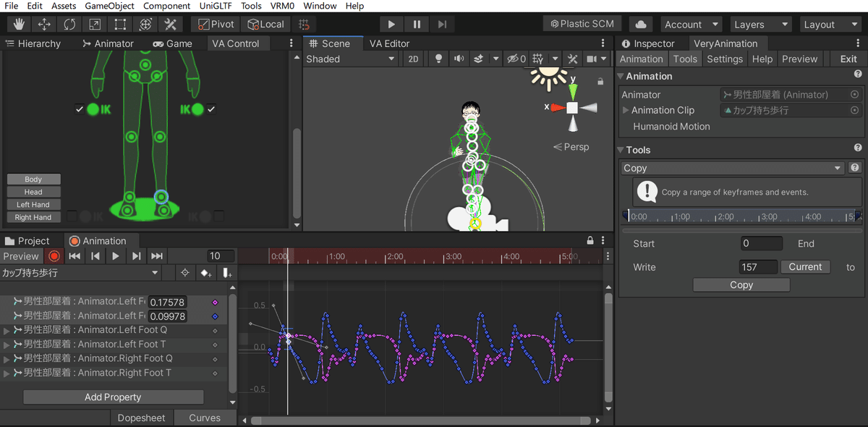Enable animation recording with the red record button
Image resolution: width=868 pixels, height=427 pixels.
(x=54, y=255)
